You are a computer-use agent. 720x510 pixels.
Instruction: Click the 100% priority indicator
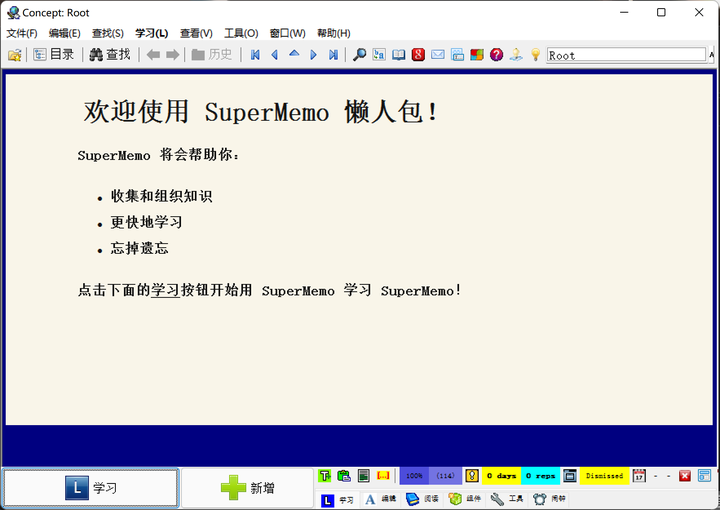pyautogui.click(x=414, y=476)
